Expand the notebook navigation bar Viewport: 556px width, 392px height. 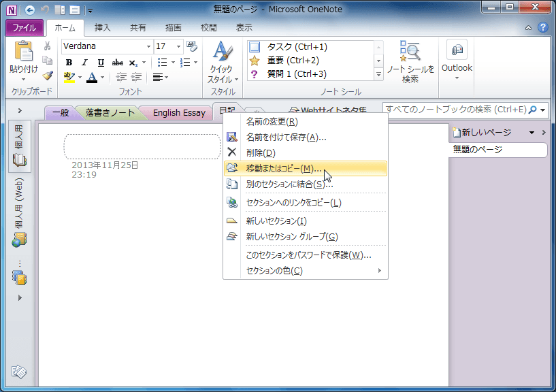20,111
